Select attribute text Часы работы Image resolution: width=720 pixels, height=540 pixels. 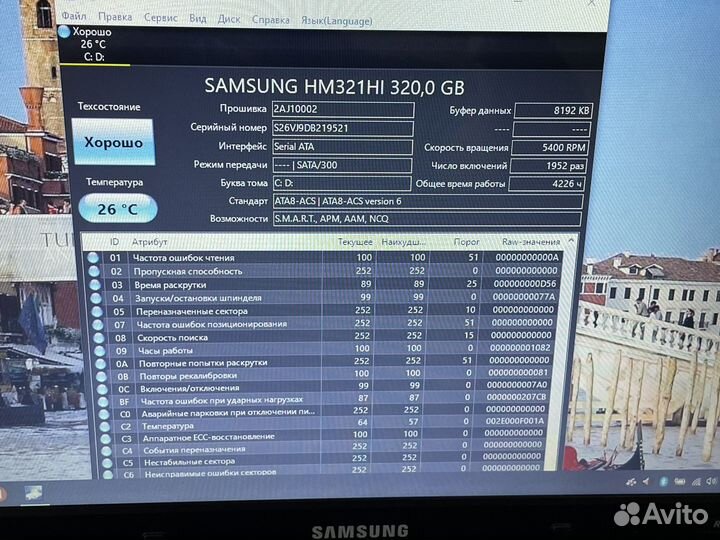[x=165, y=351]
